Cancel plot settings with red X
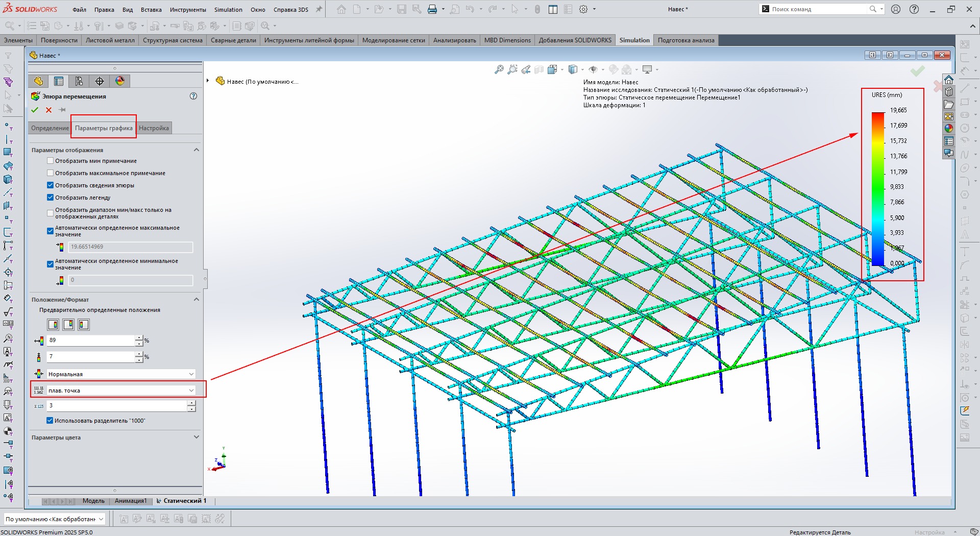This screenshot has height=536, width=980. (48, 110)
